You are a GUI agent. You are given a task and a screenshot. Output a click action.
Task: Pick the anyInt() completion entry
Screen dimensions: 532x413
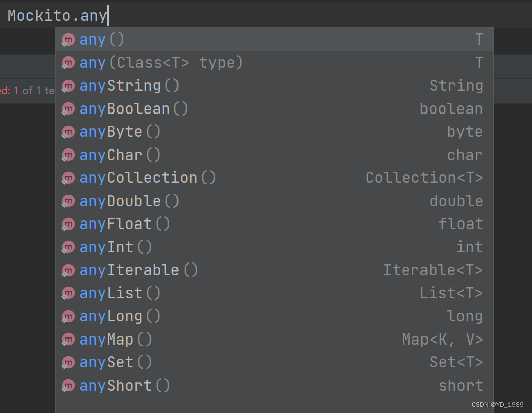(116, 247)
